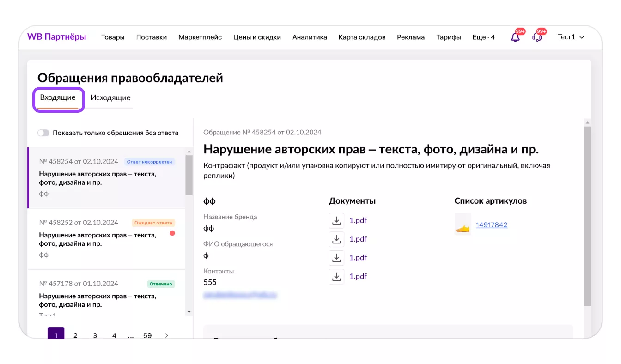Screen dimensions: 621x364
Task: Click contact number 555
Action: point(210,282)
